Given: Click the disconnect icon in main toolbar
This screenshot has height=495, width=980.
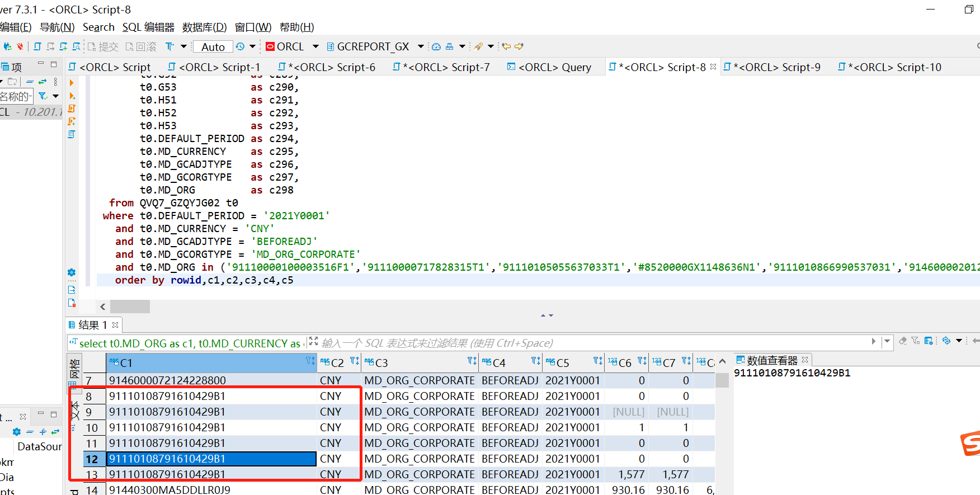Looking at the screenshot, I should point(20,46).
